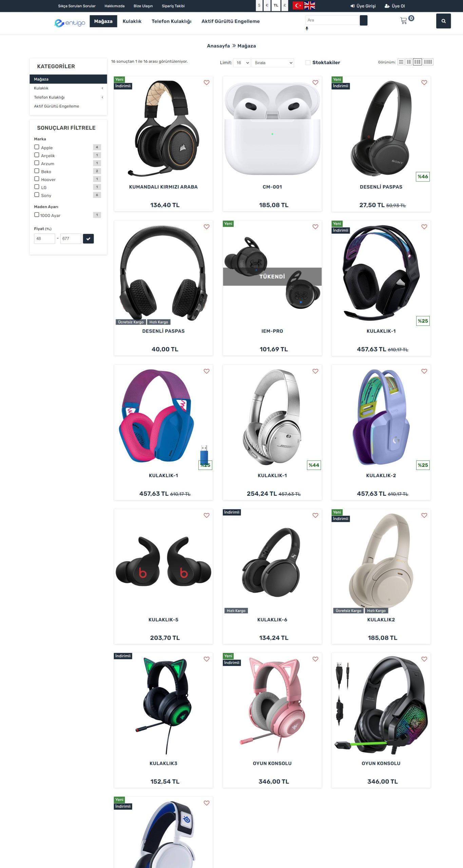This screenshot has width=463, height=868.
Task: Choose the four-column grid view icon
Action: [428, 62]
